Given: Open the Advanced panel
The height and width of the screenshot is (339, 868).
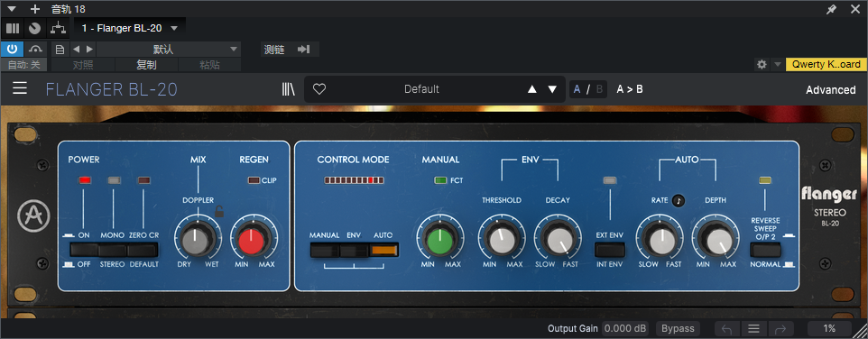Looking at the screenshot, I should (830, 89).
